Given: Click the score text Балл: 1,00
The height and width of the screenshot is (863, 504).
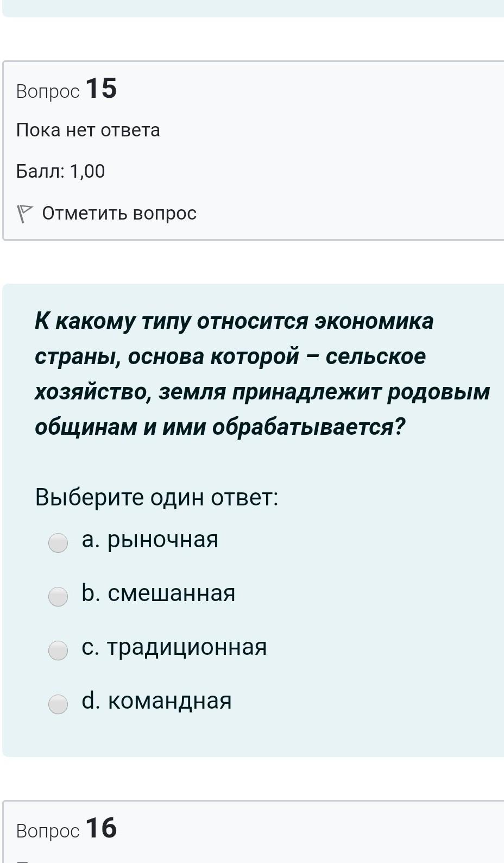Looking at the screenshot, I should [60, 171].
